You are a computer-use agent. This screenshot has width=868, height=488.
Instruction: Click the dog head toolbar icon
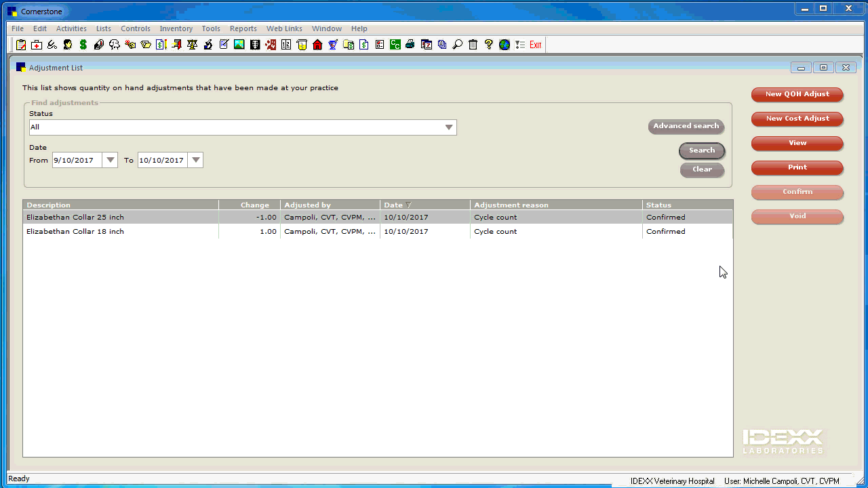[114, 45]
